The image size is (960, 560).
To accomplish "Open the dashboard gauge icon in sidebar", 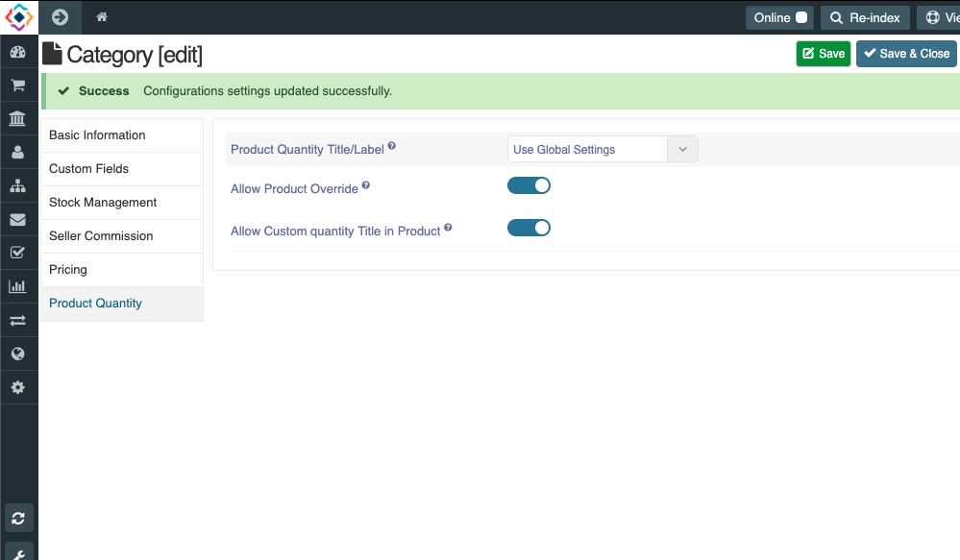I will tap(17, 52).
